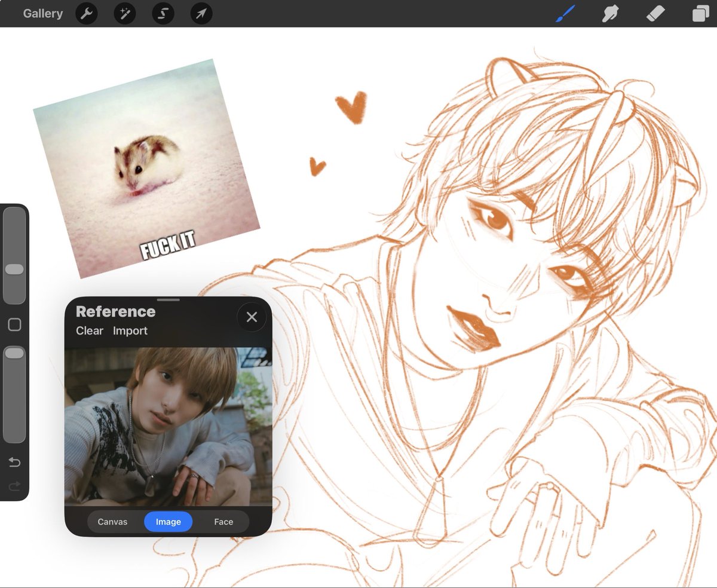Open the Actions wrench menu
Viewport: 717px width, 588px height.
(x=87, y=13)
